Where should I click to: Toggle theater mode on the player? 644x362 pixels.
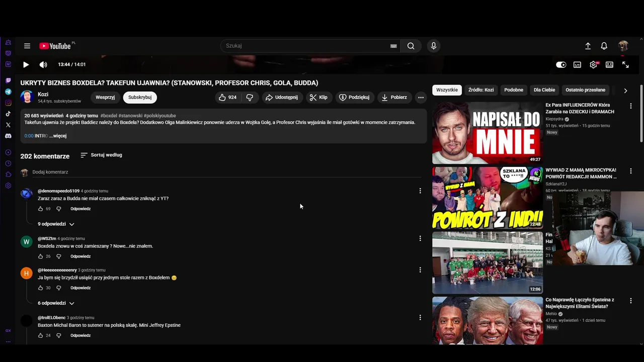coord(609,64)
